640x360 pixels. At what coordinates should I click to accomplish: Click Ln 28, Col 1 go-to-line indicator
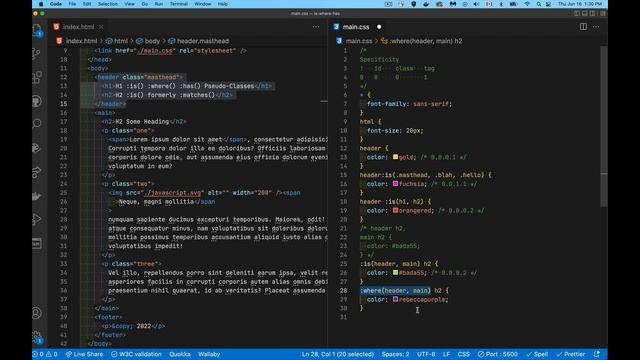(x=338, y=354)
